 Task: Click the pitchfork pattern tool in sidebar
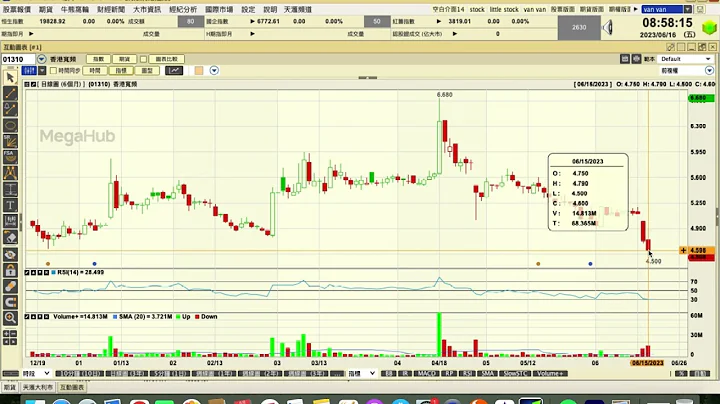(10, 173)
